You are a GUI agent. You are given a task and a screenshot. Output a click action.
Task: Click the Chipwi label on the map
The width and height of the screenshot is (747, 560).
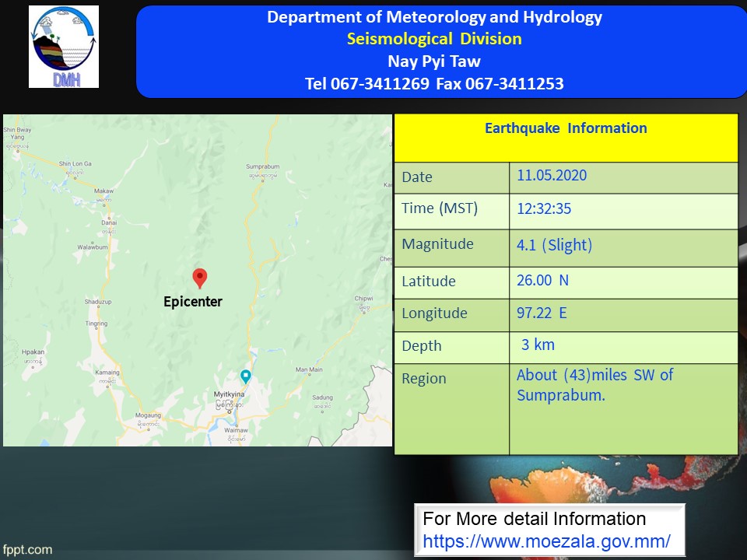(x=363, y=298)
